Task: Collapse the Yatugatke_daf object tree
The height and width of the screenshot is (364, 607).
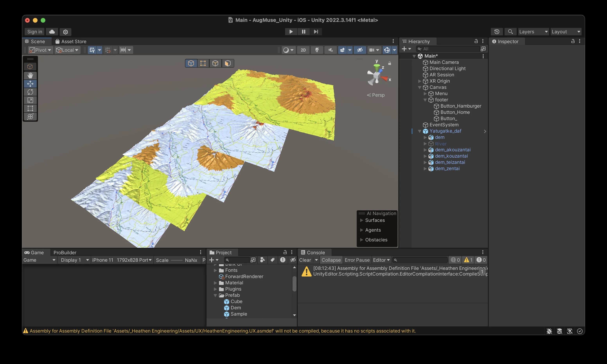Action: 420,131
